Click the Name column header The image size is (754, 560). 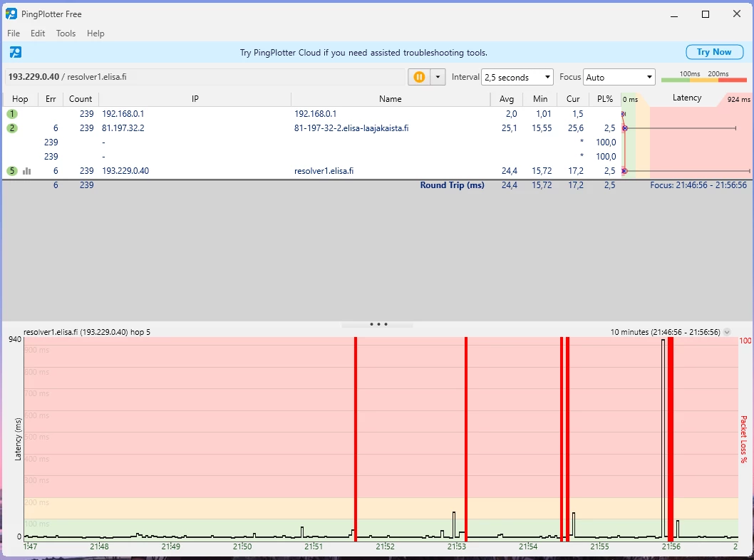pos(390,99)
